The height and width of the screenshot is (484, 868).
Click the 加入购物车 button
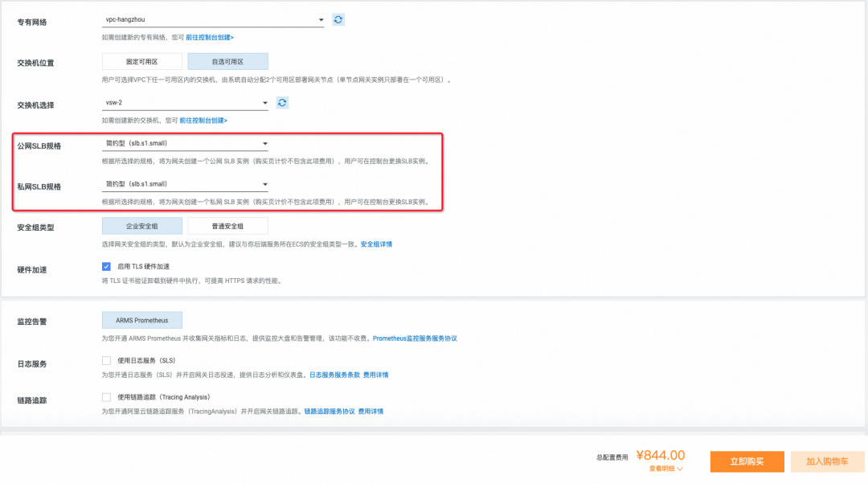(x=828, y=461)
